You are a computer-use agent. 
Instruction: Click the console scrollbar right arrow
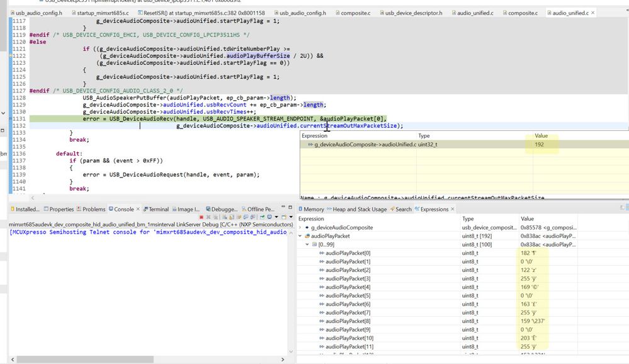[x=283, y=359]
